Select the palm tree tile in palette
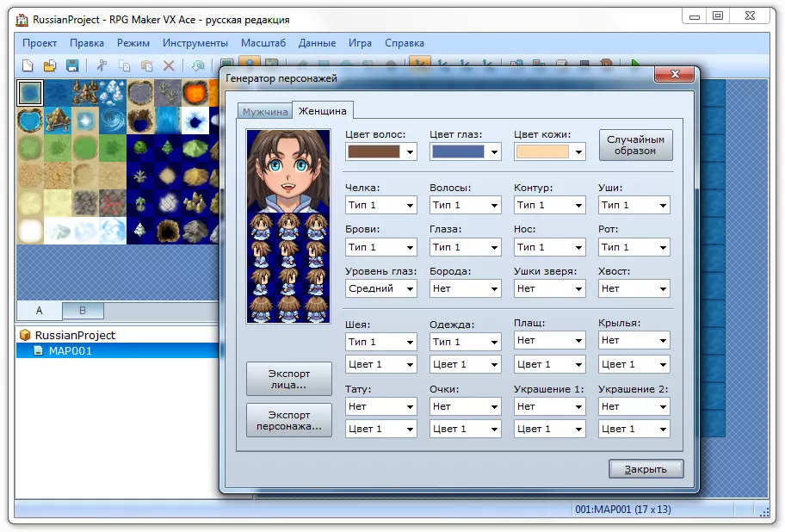Viewport: 785px width, 532px height. (140, 203)
